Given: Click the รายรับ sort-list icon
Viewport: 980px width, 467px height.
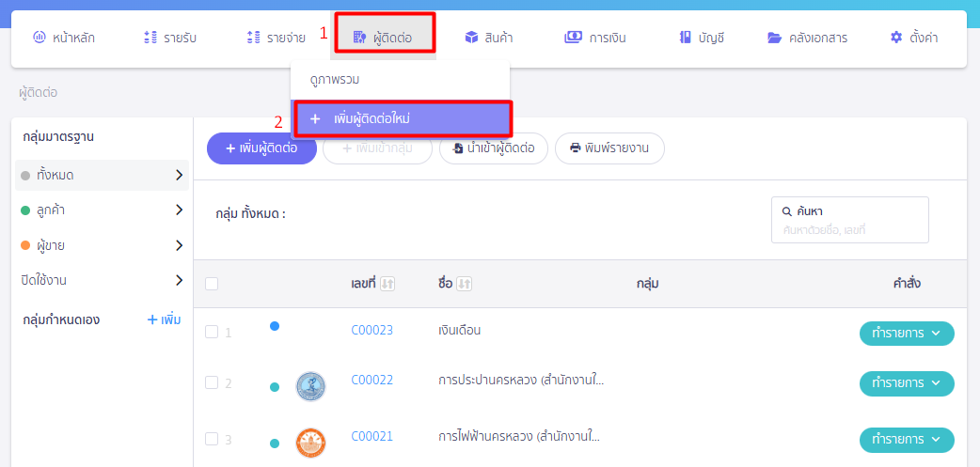Looking at the screenshot, I should coord(150,38).
